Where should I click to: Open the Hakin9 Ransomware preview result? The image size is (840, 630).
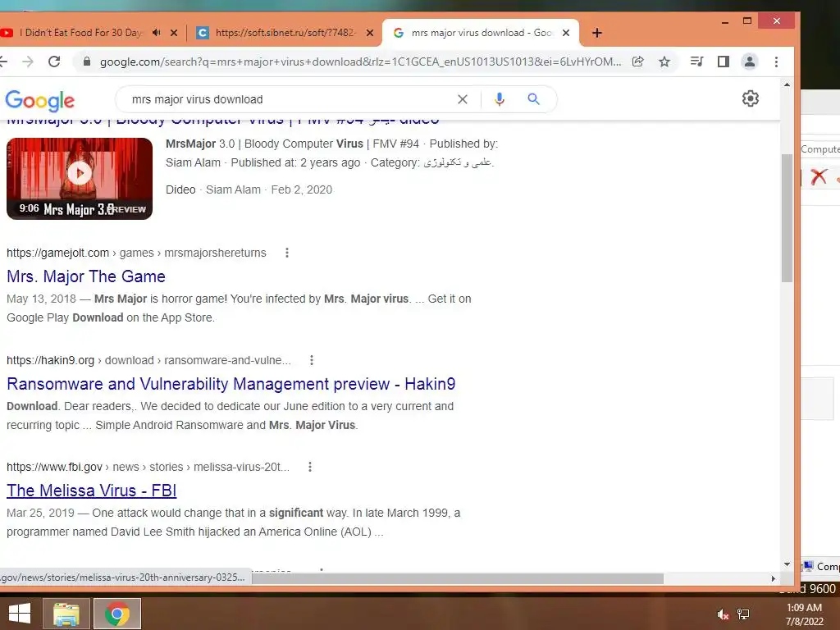[x=231, y=384]
